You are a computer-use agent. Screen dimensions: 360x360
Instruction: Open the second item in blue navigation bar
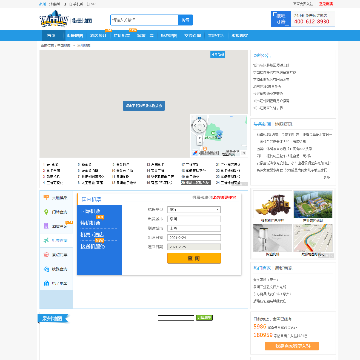click(74, 36)
